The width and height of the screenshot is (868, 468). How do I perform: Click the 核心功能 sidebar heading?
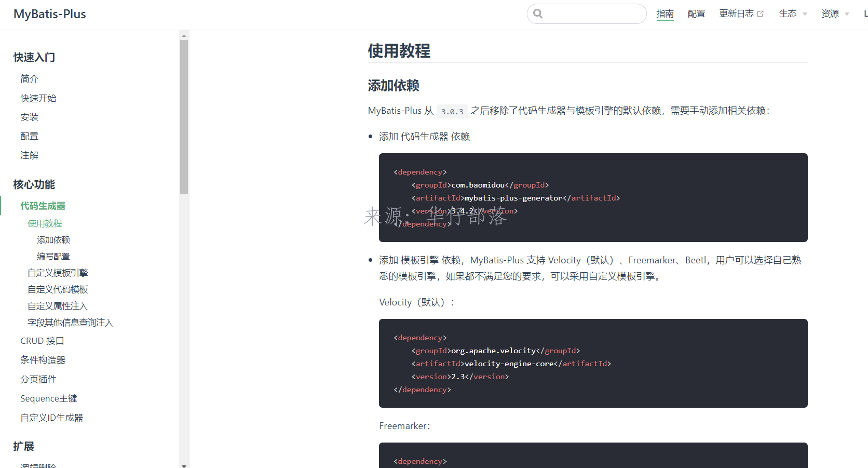(34, 184)
